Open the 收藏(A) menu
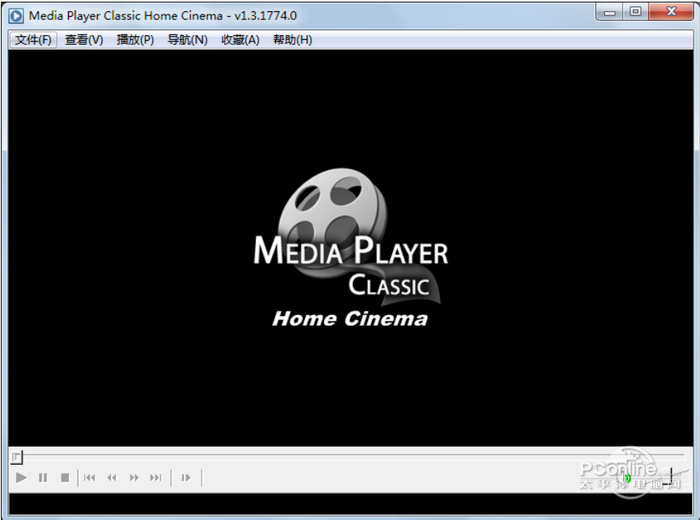This screenshot has height=520, width=700. tap(240, 40)
